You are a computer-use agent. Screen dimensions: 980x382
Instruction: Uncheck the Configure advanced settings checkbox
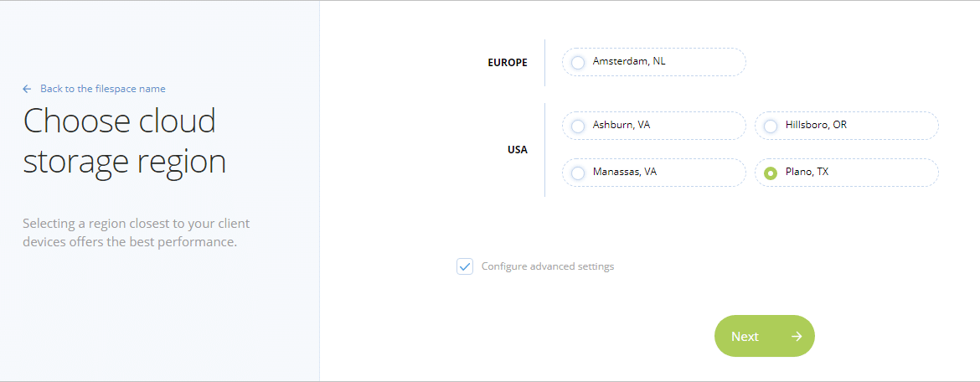coord(465,266)
